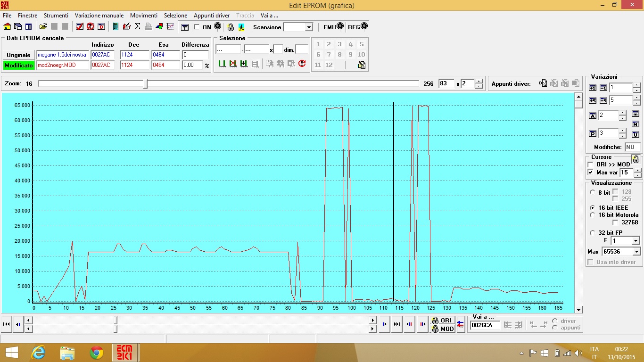Click the graph chart toolbar icon

tap(170, 27)
